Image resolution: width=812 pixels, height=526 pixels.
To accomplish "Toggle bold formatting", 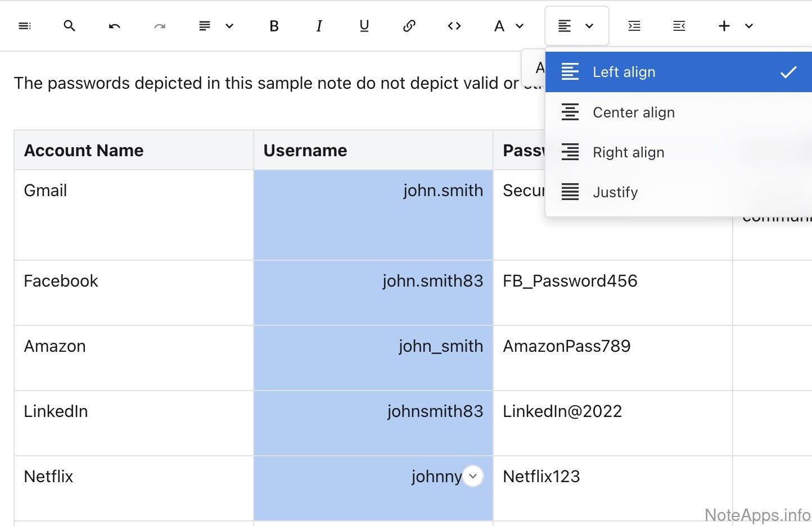I will (274, 26).
